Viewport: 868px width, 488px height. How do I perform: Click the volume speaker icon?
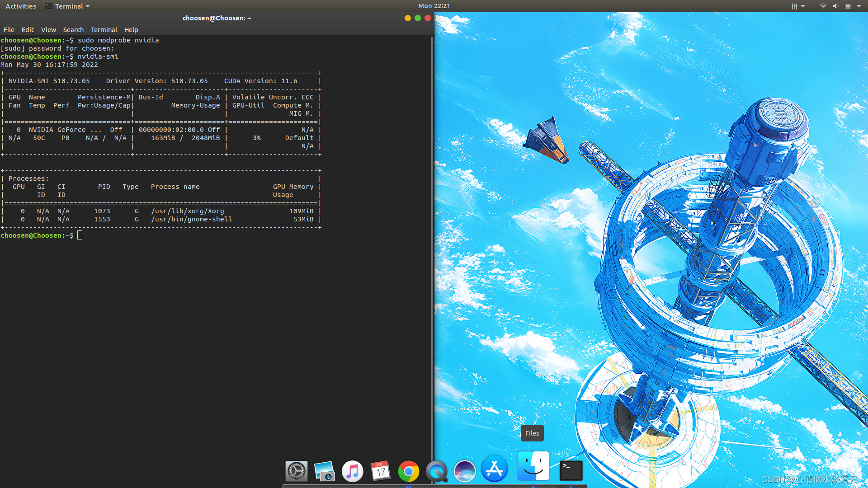(835, 6)
